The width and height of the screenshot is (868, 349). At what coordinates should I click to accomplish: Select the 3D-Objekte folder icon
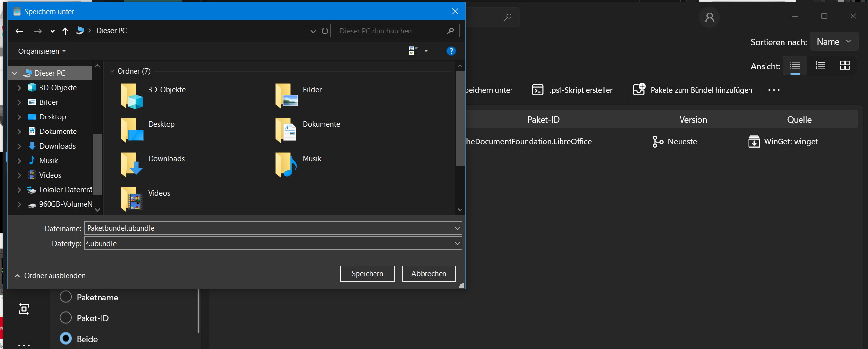coord(132,96)
